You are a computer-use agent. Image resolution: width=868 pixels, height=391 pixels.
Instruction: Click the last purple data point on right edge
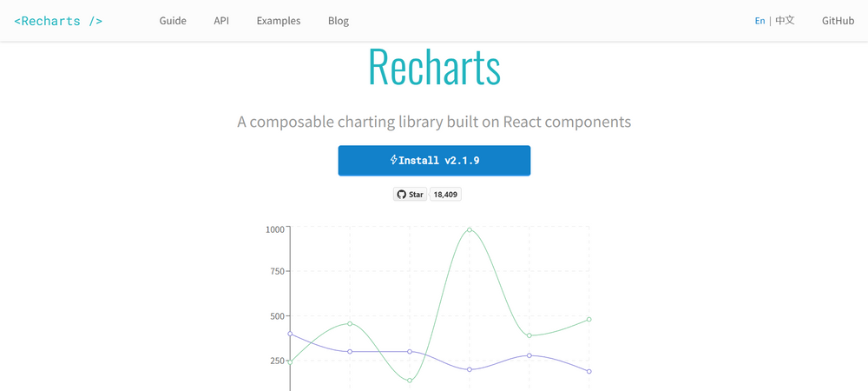pos(589,372)
